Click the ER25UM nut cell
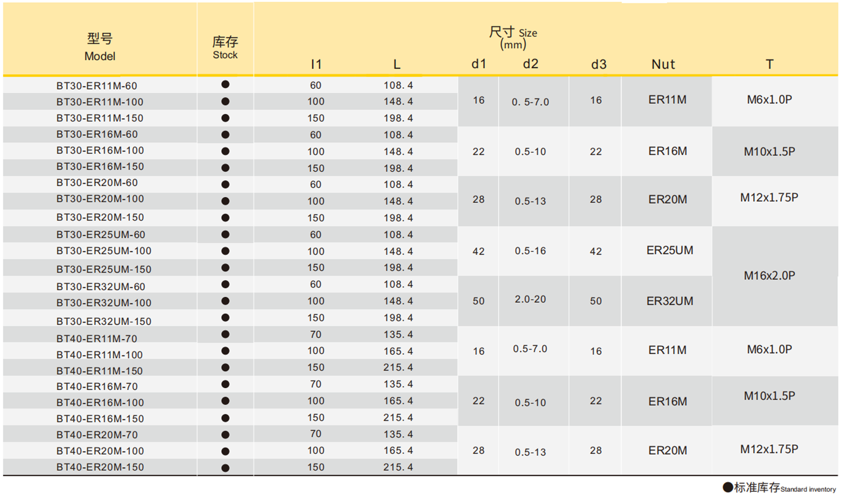Screen dimensions: 842x504 669,251
